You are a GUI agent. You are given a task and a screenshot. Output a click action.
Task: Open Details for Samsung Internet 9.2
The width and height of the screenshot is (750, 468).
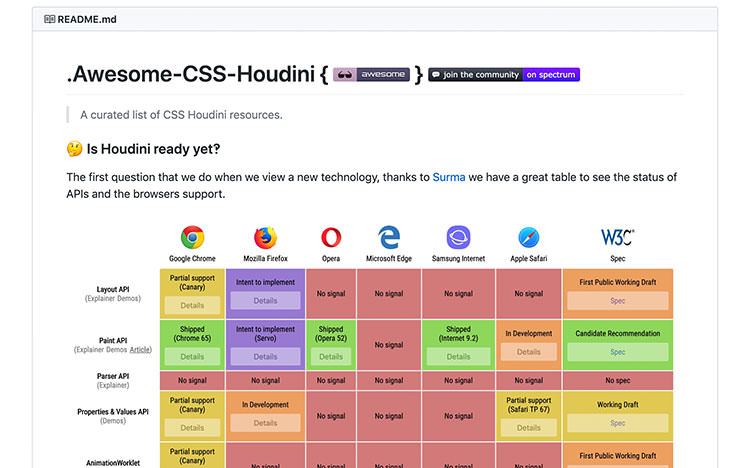pos(458,356)
